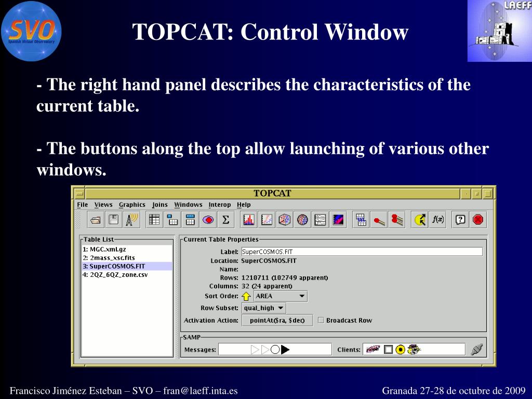This screenshot has width=532, height=399.
Task: Click the cartoon face SAMP client icon
Action: coord(414,349)
